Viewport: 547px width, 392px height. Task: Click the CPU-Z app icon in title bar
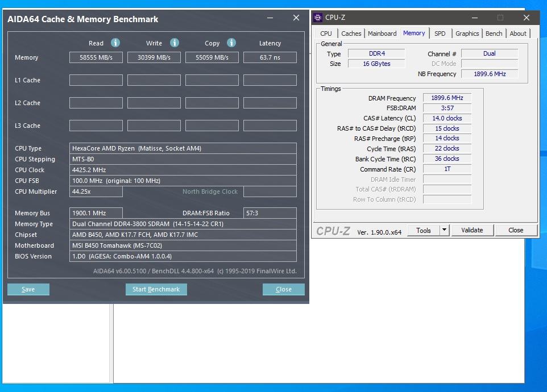click(318, 18)
